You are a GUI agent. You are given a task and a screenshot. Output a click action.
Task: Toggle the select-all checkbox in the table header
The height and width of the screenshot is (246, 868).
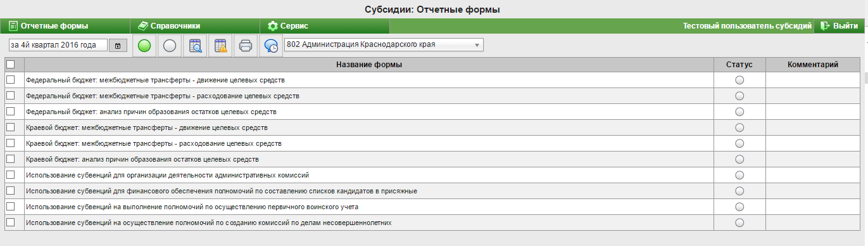click(10, 64)
